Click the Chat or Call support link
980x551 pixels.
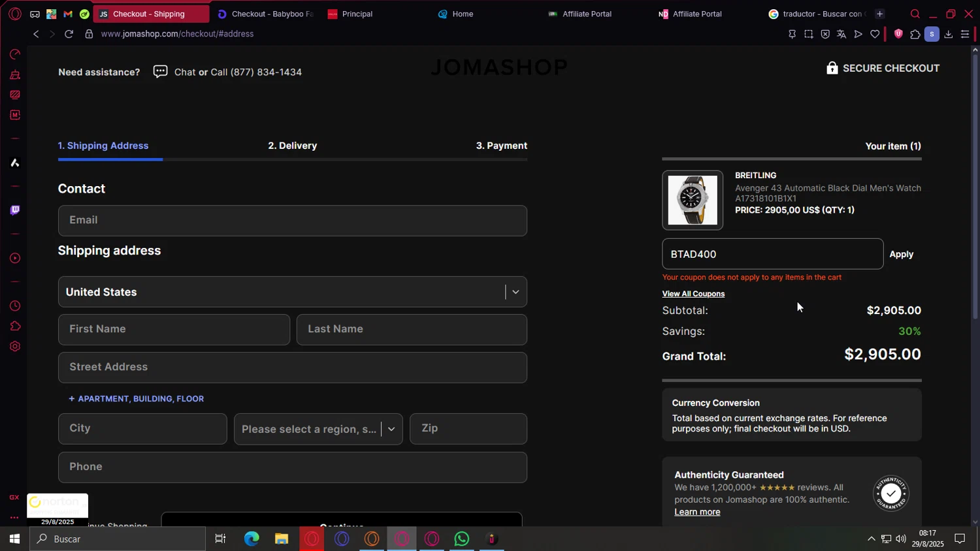(x=238, y=72)
